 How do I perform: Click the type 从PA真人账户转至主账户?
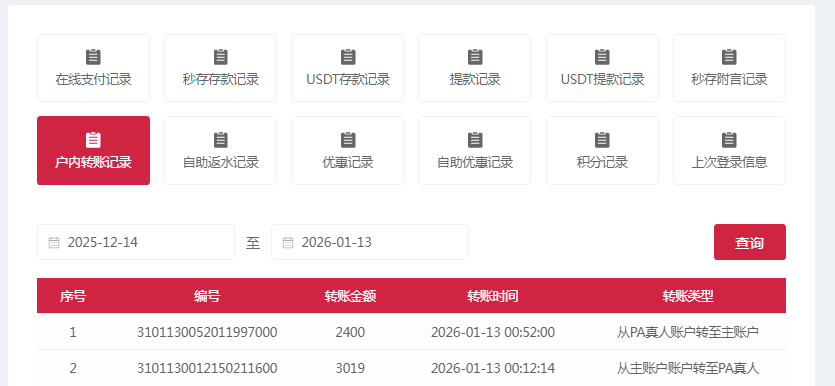[687, 332]
